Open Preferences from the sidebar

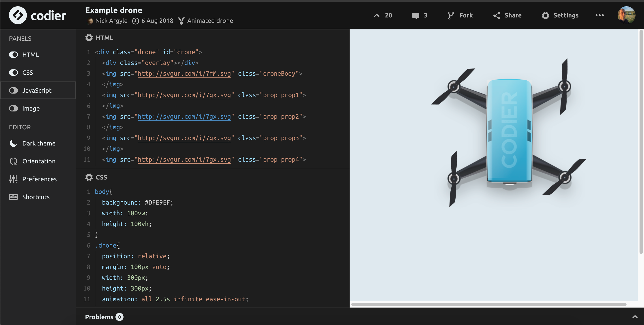39,179
